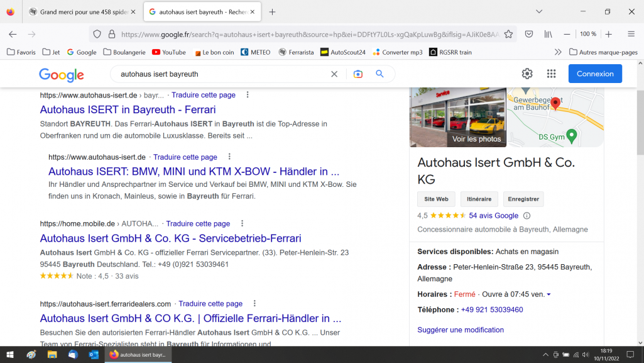
Task: Show hidden bookmarks via double-chevron
Action: (558, 52)
